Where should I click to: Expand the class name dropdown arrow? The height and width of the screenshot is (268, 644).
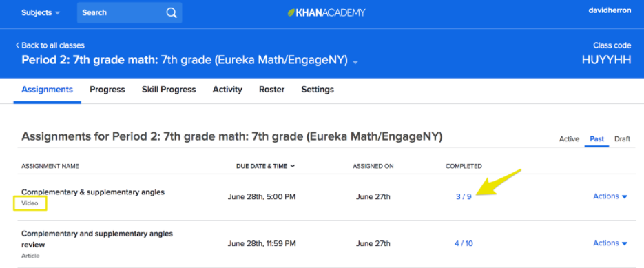tap(355, 62)
